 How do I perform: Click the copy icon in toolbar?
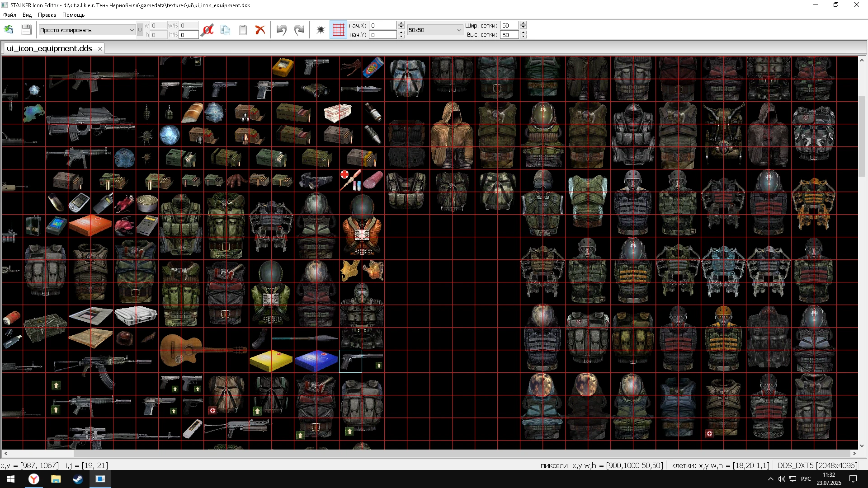(x=225, y=30)
